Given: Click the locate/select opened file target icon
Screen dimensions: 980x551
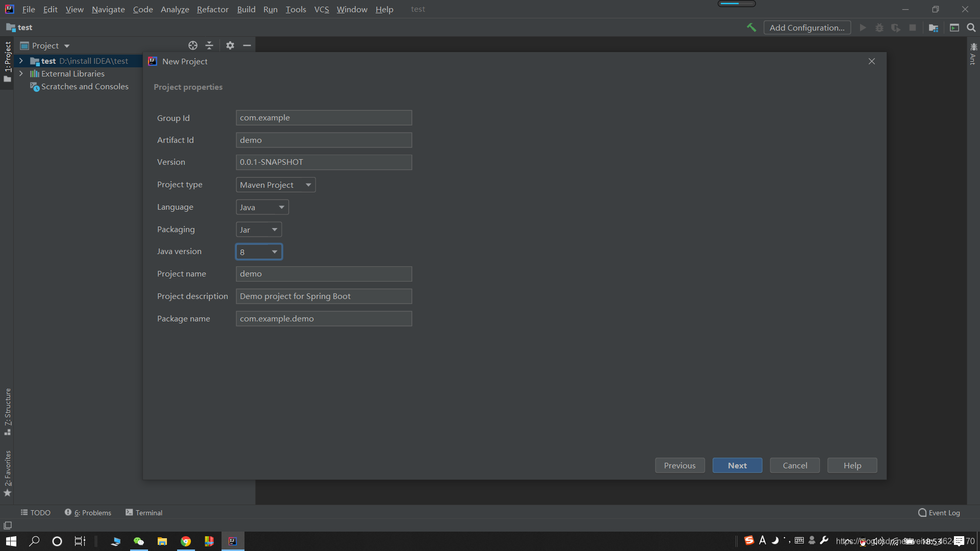Looking at the screenshot, I should coord(192,45).
